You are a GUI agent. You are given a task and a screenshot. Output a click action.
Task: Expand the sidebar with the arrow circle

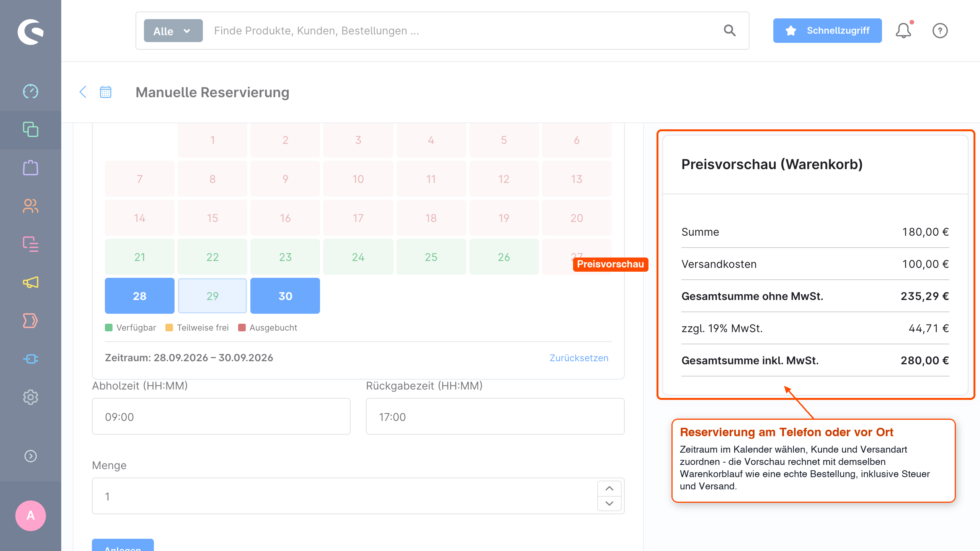click(x=31, y=456)
